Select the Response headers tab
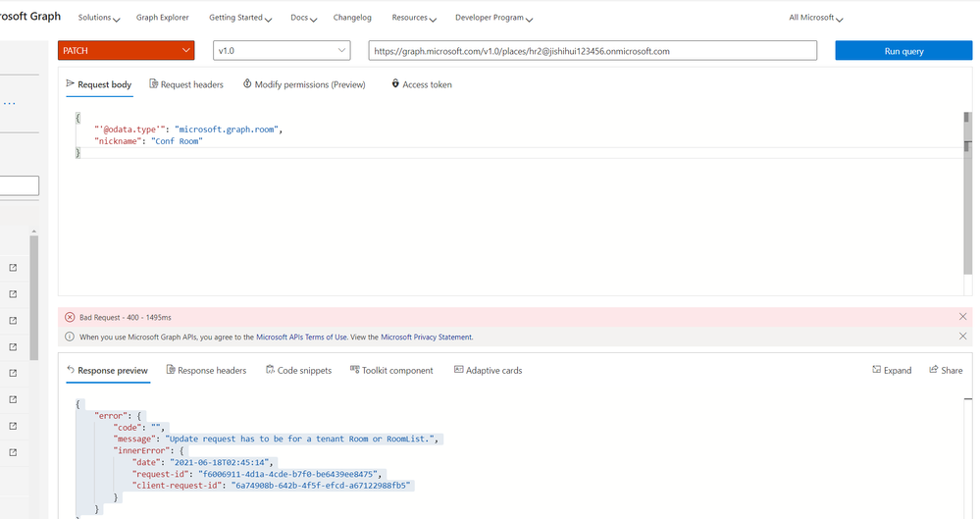Viewport: 980px width, 519px height. 206,370
